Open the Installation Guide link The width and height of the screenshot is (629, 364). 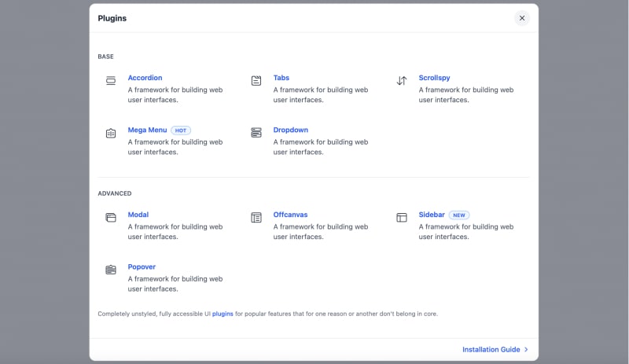pos(495,350)
